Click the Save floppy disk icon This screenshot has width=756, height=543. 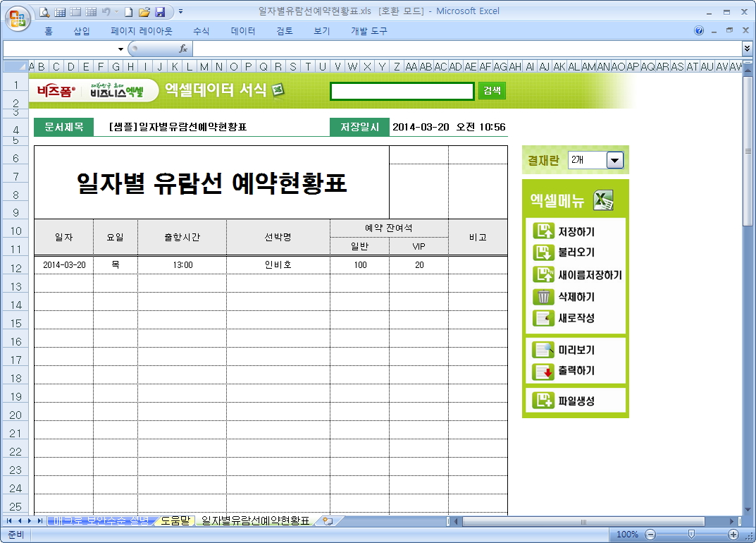[x=160, y=11]
